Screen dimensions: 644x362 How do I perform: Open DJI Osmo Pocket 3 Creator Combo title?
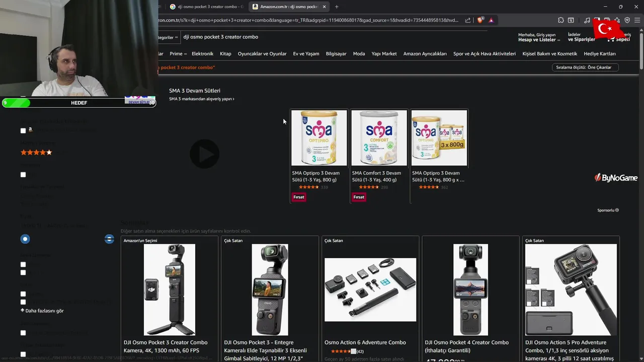[x=166, y=346]
